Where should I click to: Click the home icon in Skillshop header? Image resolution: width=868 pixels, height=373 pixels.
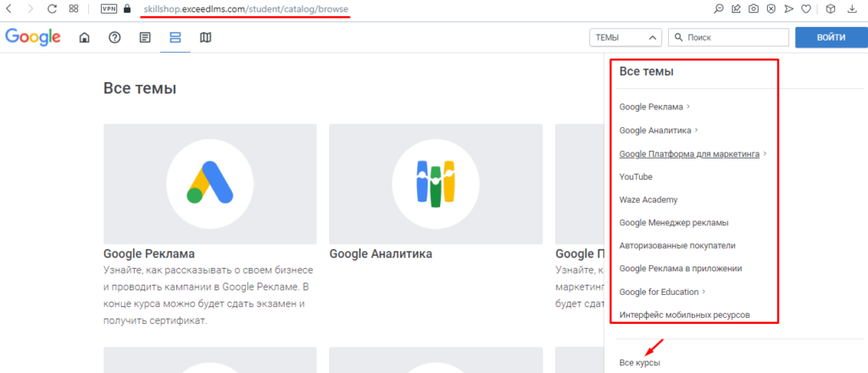(84, 37)
